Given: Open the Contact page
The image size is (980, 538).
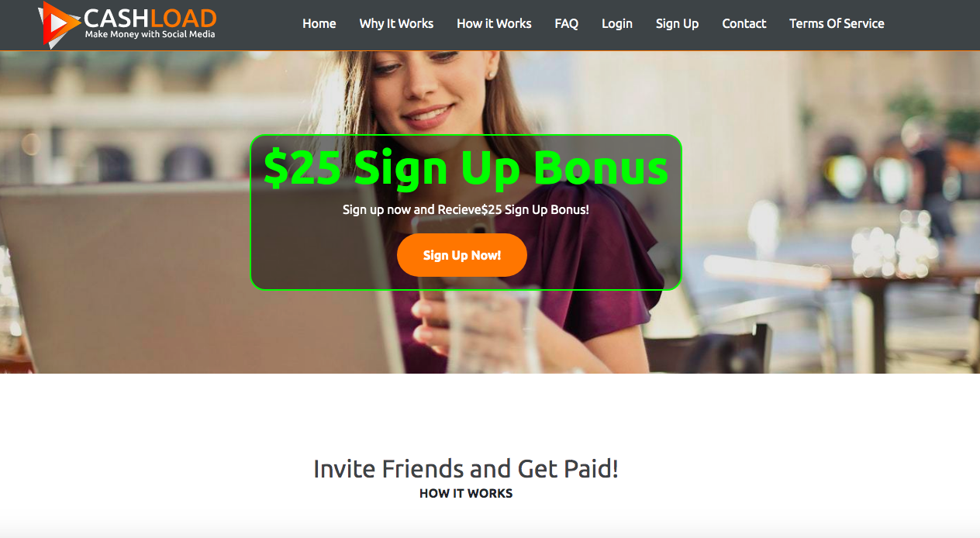Looking at the screenshot, I should click(x=744, y=23).
